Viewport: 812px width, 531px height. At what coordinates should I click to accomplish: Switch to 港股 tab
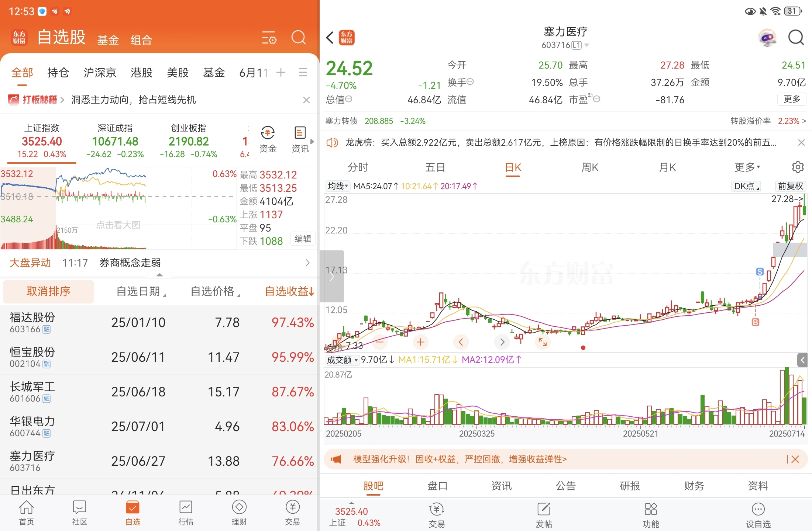coord(141,73)
